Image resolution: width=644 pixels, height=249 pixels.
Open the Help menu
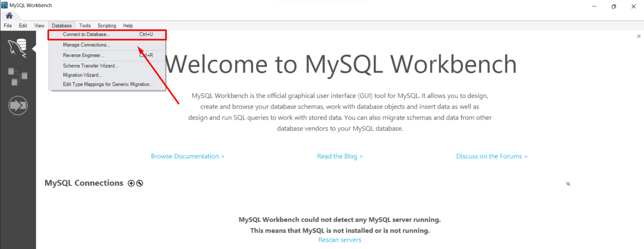[x=128, y=26]
